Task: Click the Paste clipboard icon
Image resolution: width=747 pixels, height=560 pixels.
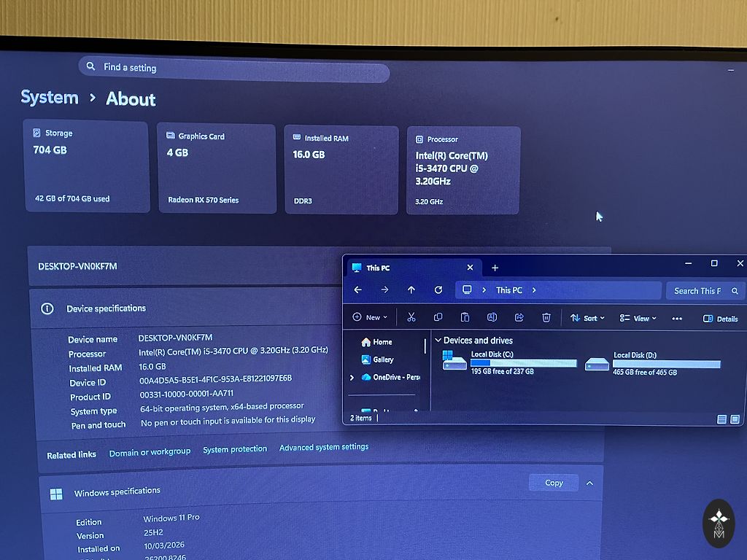Action: coord(465,318)
